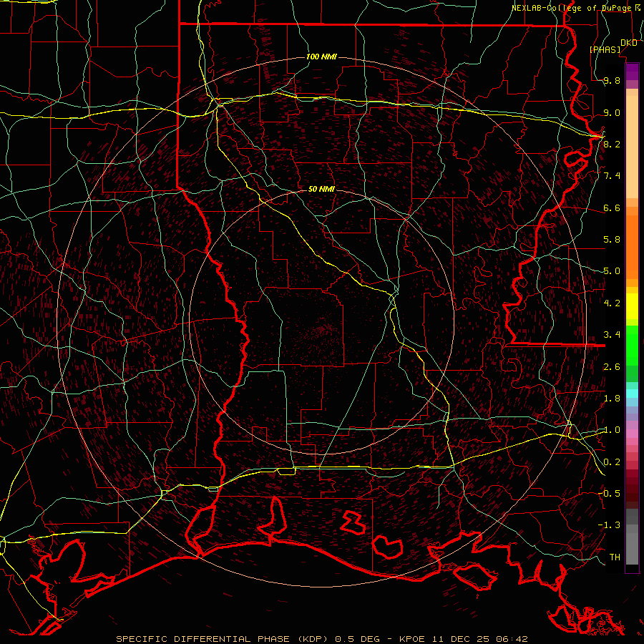
Task: Click the [PHAS] legend unit label
Action: click(605, 49)
